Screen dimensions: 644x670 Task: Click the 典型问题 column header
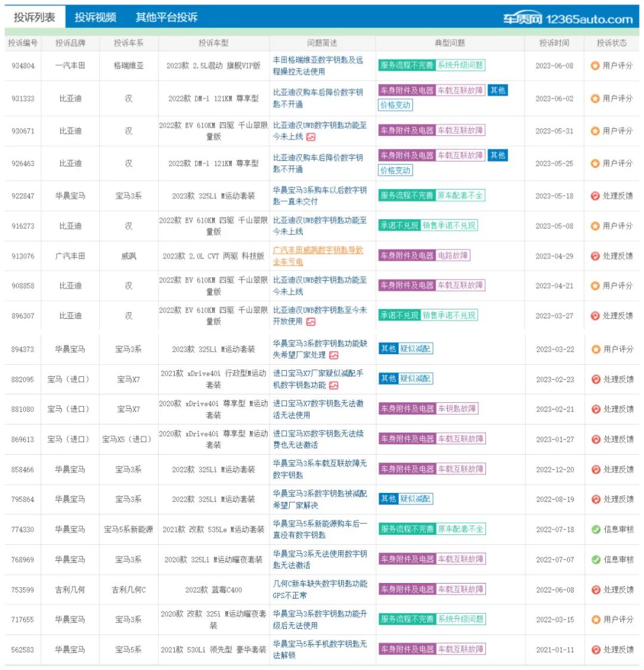[x=450, y=43]
